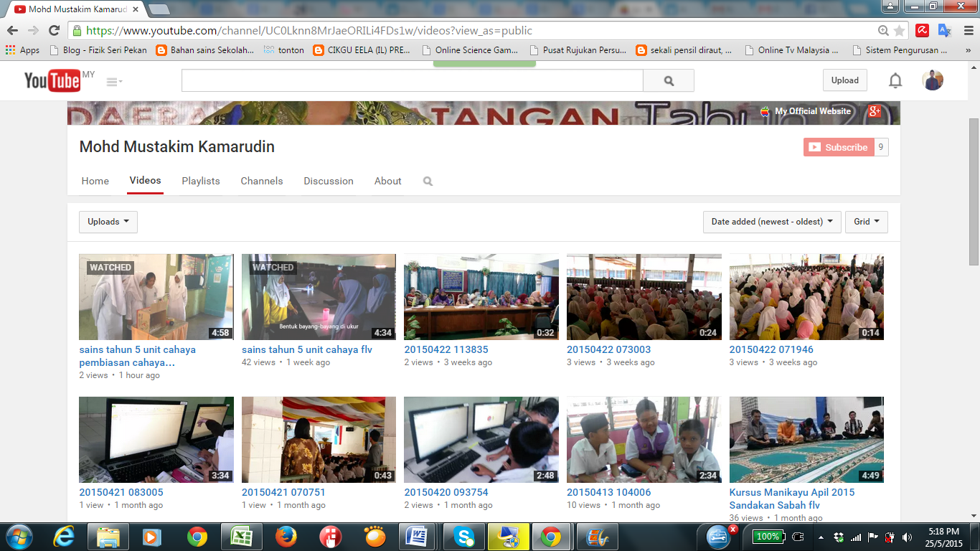Open My Official Website link
The image size is (980, 551).
click(813, 111)
